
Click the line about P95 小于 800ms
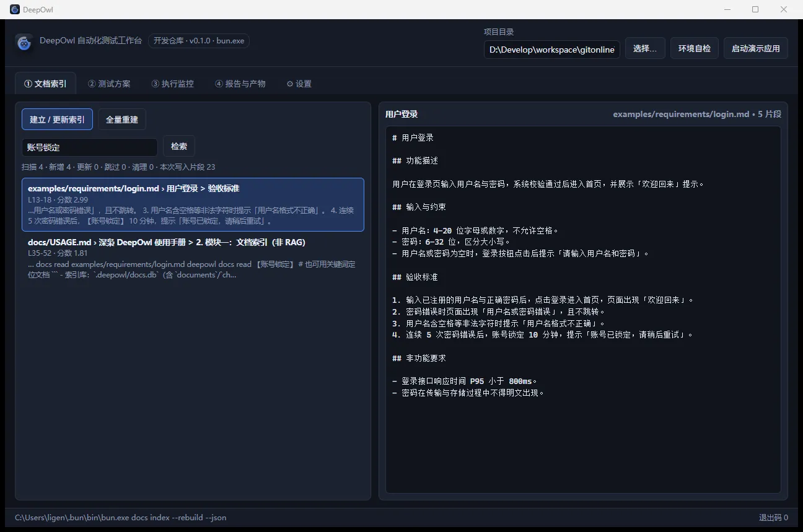pyautogui.click(x=465, y=382)
